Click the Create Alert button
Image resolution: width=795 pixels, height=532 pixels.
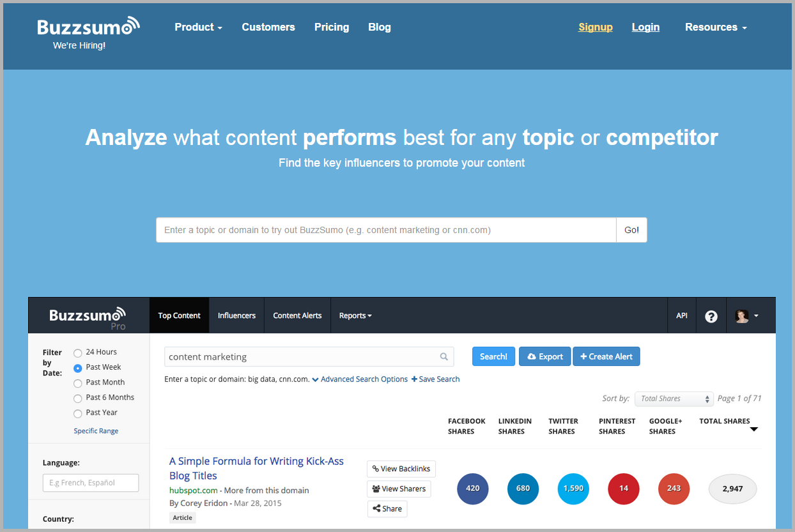(606, 356)
